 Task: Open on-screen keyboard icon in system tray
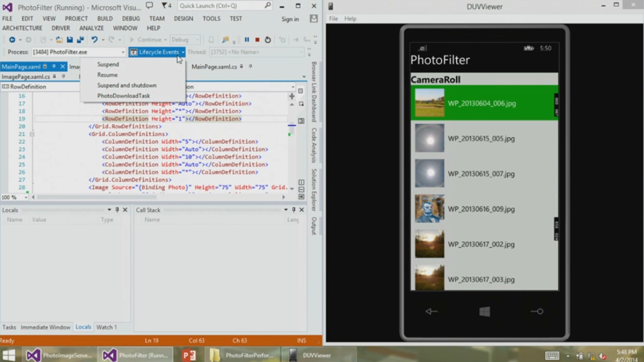pos(552,356)
